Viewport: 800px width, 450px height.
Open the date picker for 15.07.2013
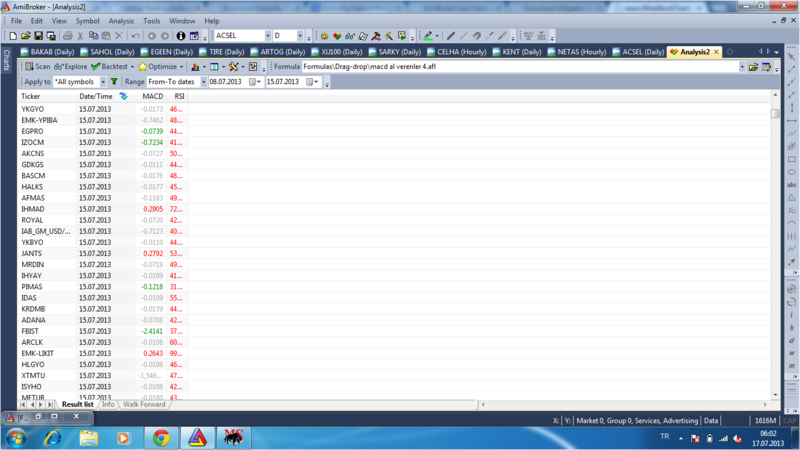(x=312, y=82)
